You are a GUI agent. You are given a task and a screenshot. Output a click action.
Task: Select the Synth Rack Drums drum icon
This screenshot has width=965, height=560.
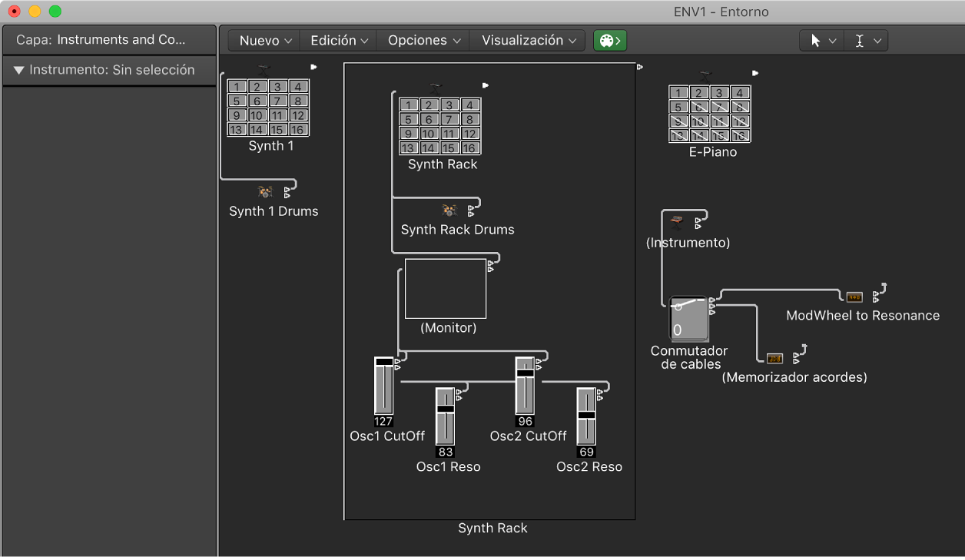[449, 210]
